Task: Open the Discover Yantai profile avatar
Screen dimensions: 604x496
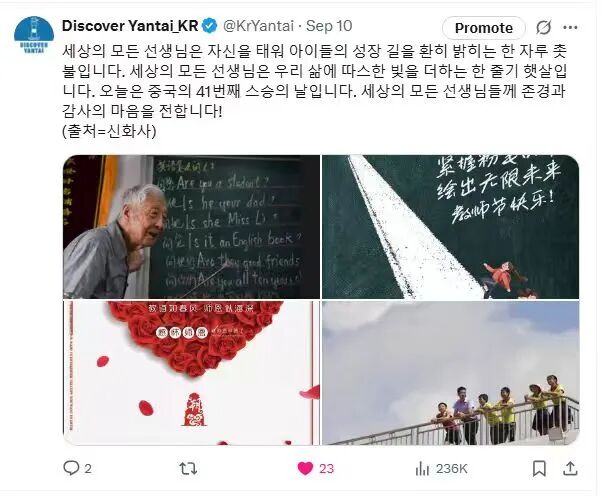Action: [34, 35]
